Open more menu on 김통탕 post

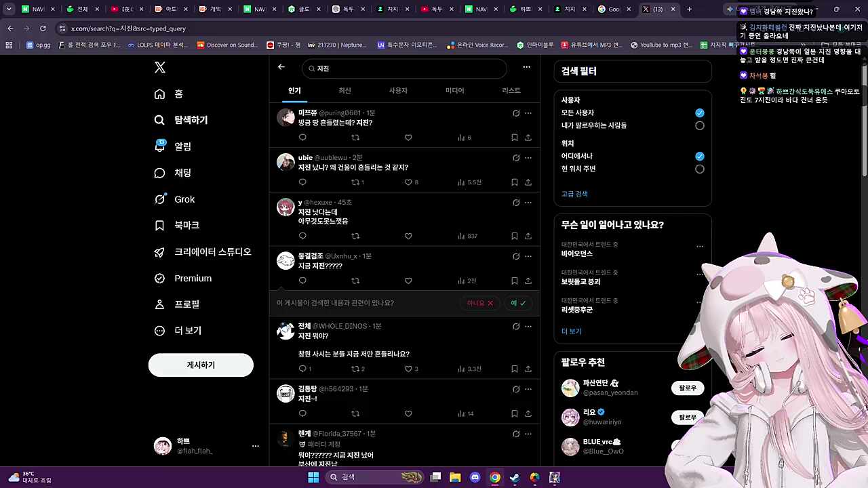click(x=528, y=389)
